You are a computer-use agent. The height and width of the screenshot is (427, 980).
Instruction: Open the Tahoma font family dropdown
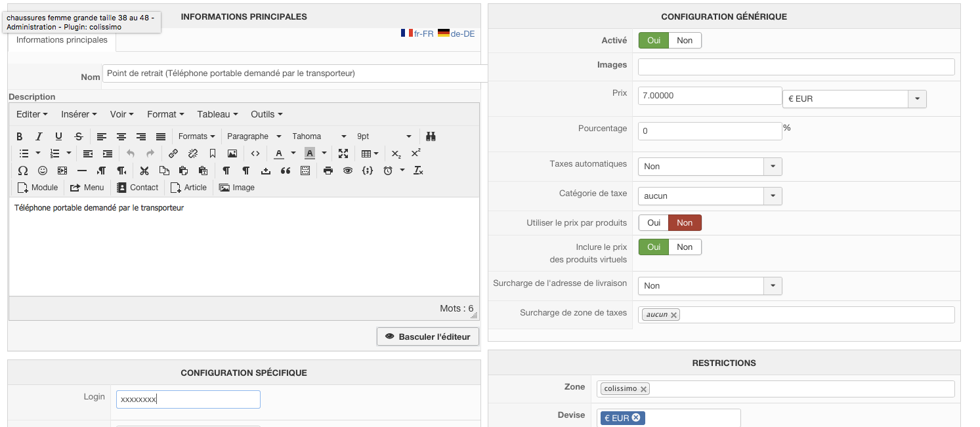[319, 136]
